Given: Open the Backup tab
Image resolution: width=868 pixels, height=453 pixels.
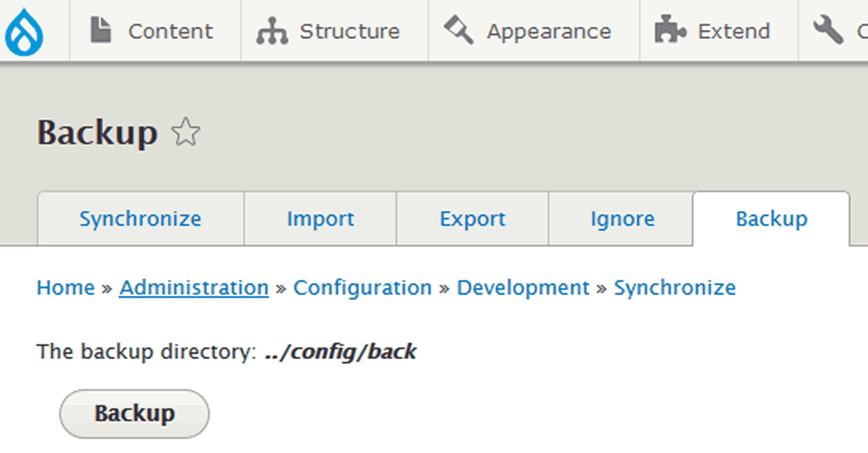Looking at the screenshot, I should [x=771, y=219].
